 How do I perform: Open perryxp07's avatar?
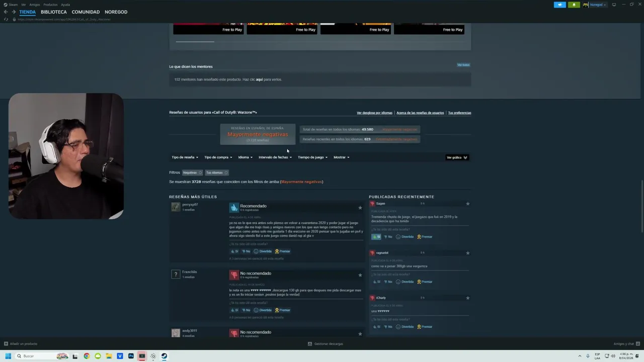point(176,207)
